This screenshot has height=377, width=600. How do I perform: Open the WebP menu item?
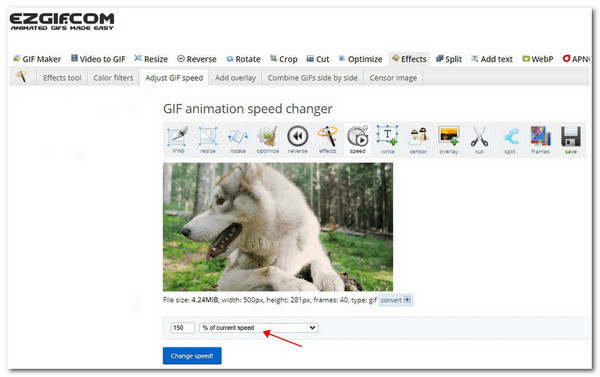click(538, 59)
